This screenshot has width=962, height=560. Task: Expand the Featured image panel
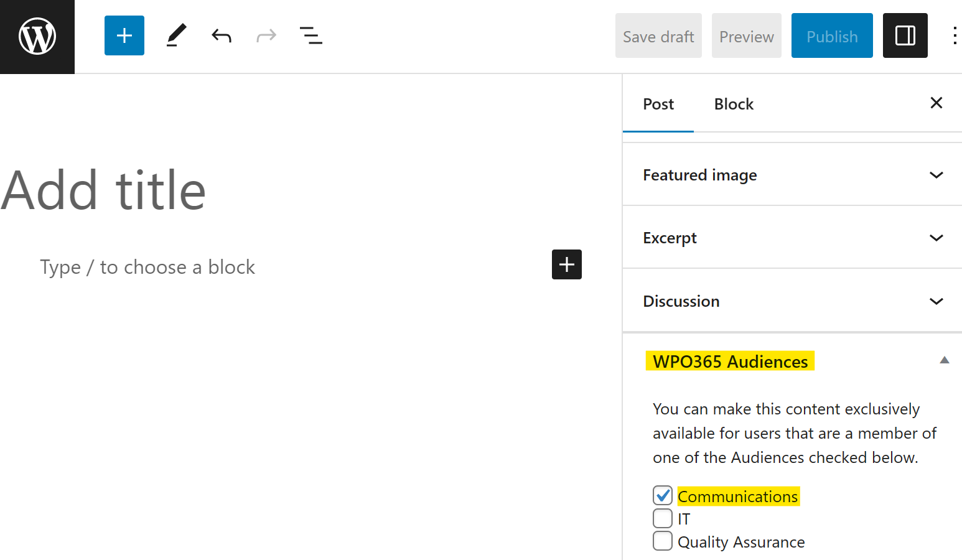pyautogui.click(x=792, y=175)
